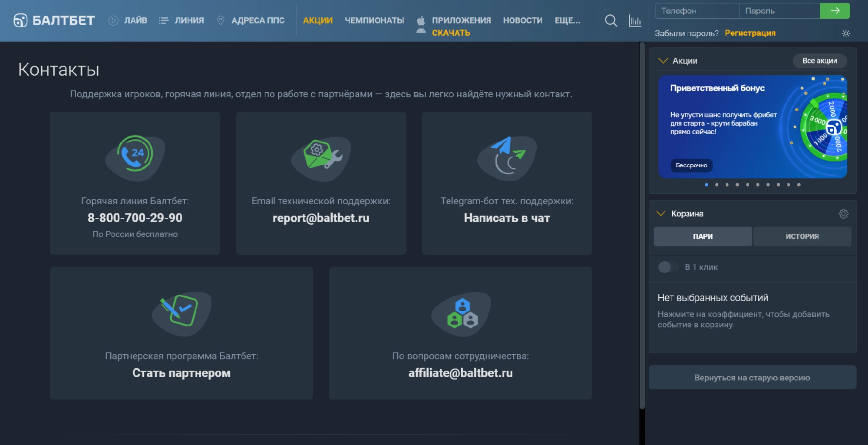Open ПРИЛОЖЕНИЯ СКАЧАТЬ link
The width and height of the screenshot is (868, 445).
pyautogui.click(x=461, y=27)
